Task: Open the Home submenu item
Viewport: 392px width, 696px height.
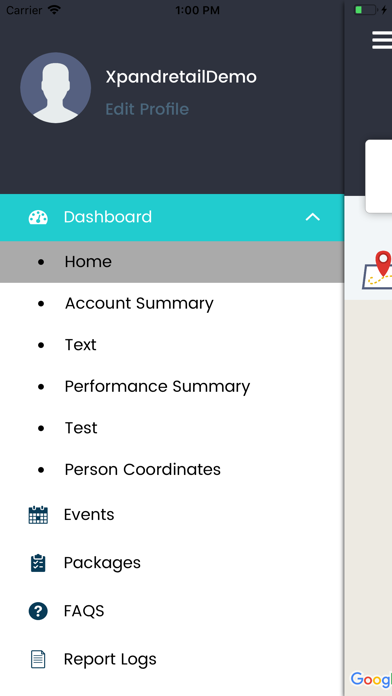Action: [x=172, y=262]
